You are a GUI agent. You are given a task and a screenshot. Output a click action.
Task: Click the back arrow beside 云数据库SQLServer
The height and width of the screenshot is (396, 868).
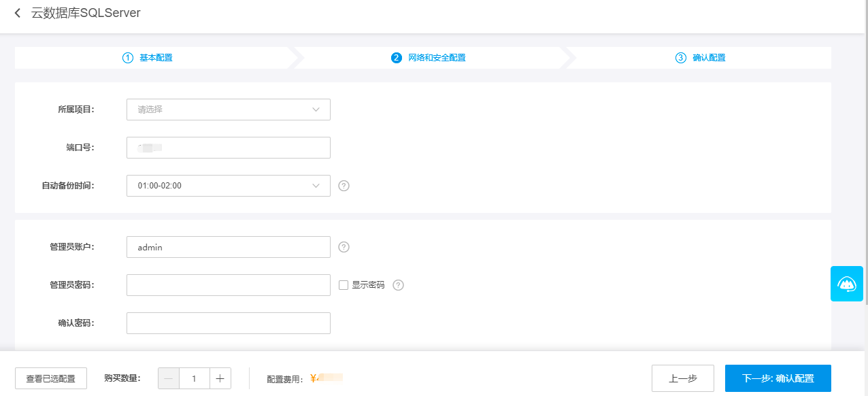click(x=18, y=13)
